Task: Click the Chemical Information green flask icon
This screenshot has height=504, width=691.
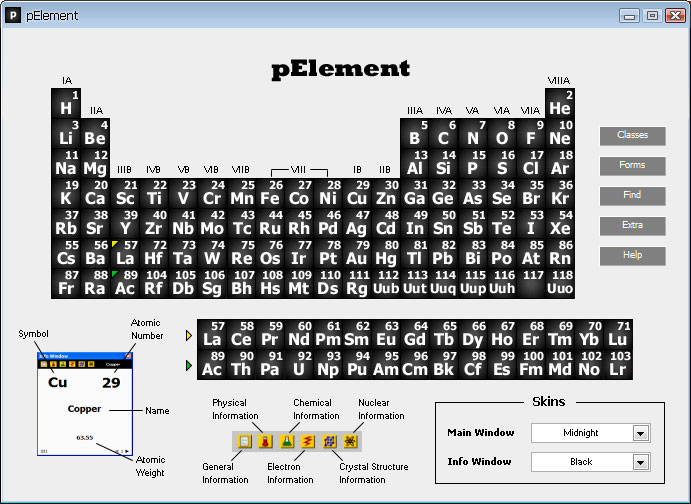Action: click(286, 441)
